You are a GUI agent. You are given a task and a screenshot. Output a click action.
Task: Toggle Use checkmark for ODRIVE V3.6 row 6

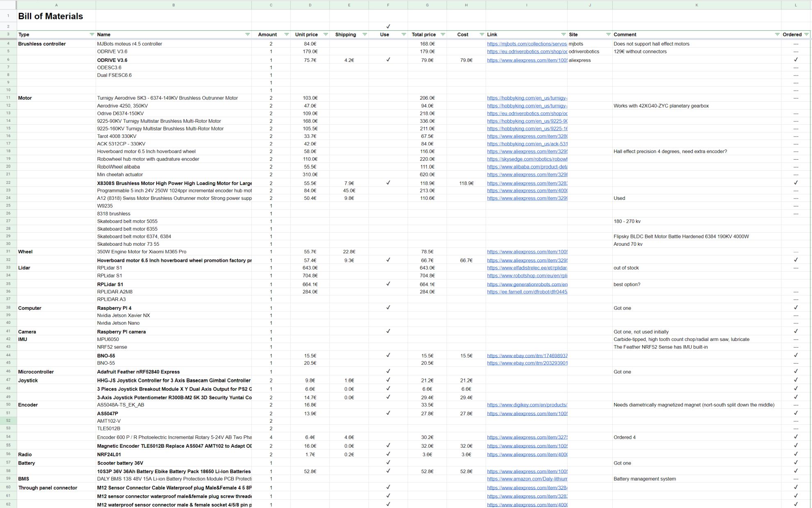(x=388, y=60)
